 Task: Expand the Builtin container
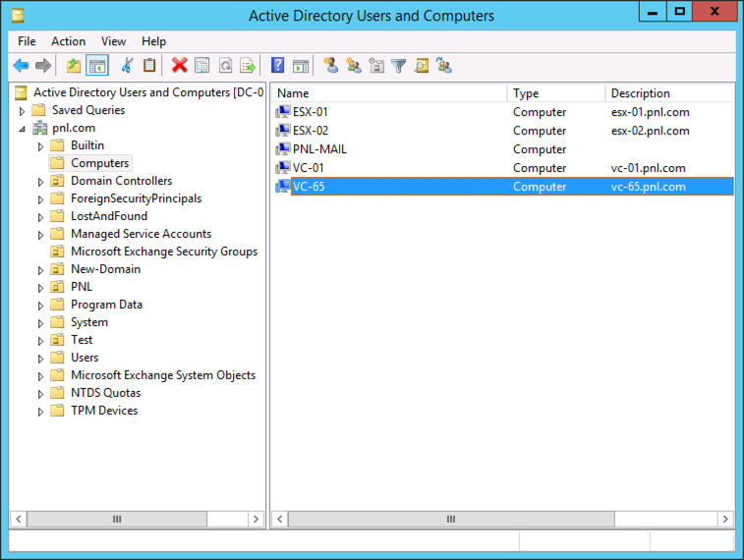40,146
